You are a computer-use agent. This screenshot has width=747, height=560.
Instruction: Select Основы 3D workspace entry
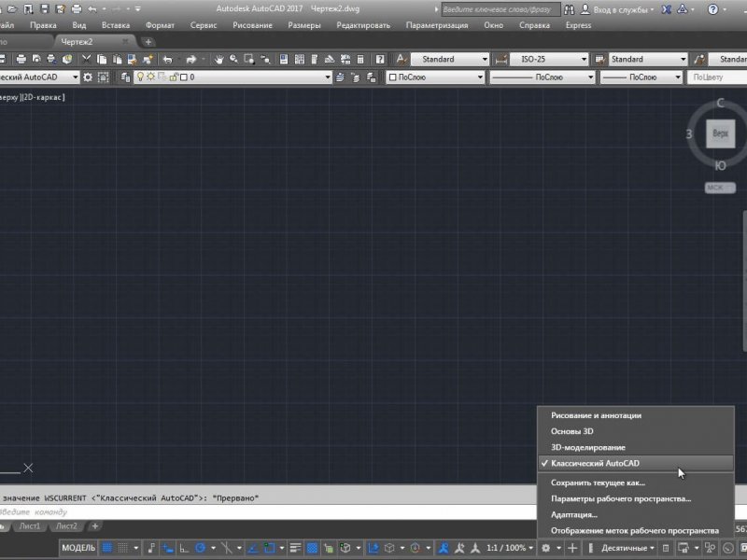coord(636,431)
